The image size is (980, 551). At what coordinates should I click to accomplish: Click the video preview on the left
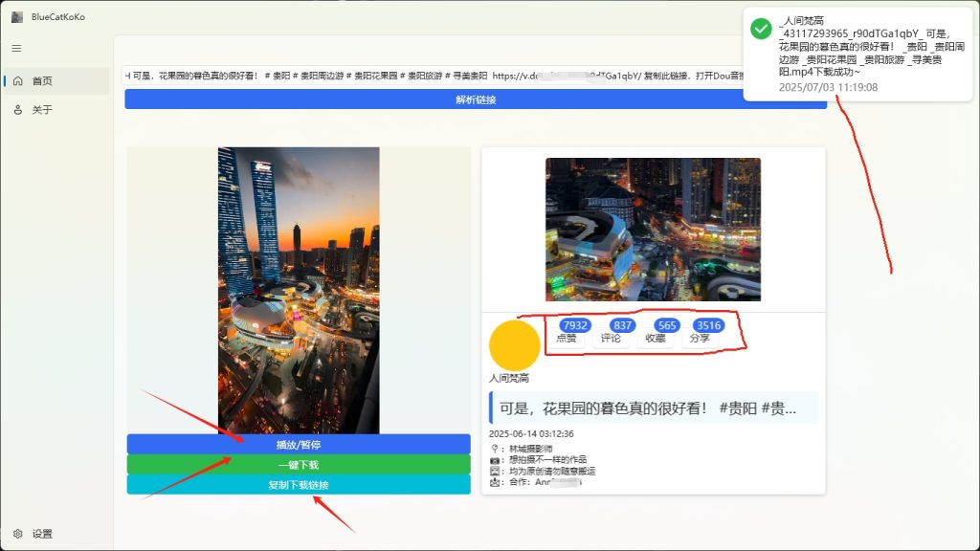coord(298,287)
